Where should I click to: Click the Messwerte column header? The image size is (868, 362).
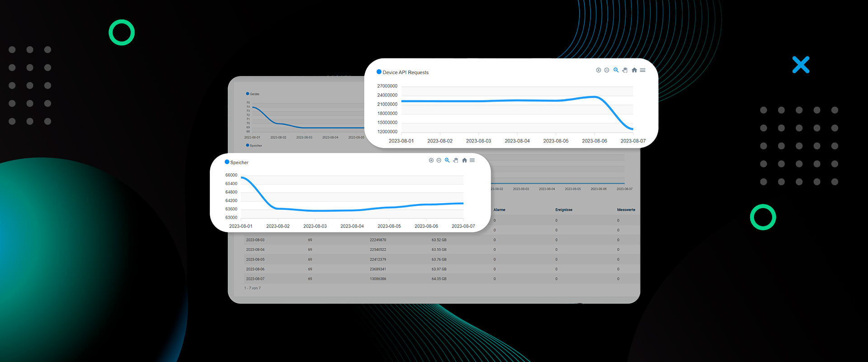pyautogui.click(x=626, y=210)
